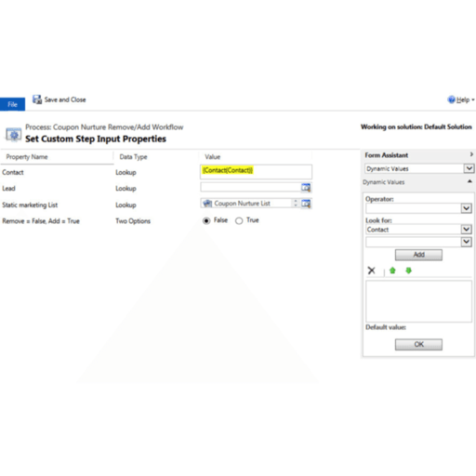Click the 'Remove = False, Add = True' label
This screenshot has height=476, width=476.
(x=41, y=221)
